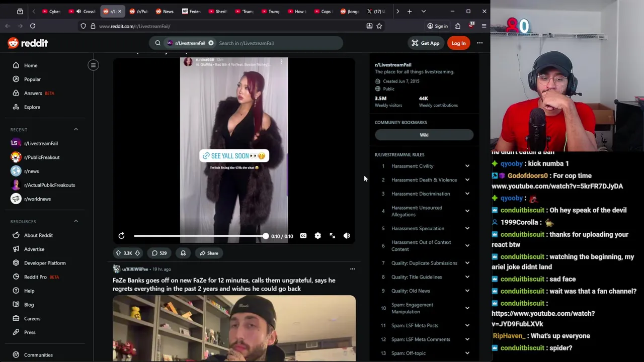The width and height of the screenshot is (644, 362).
Task: Open Reddit header more options
Action: (479, 43)
